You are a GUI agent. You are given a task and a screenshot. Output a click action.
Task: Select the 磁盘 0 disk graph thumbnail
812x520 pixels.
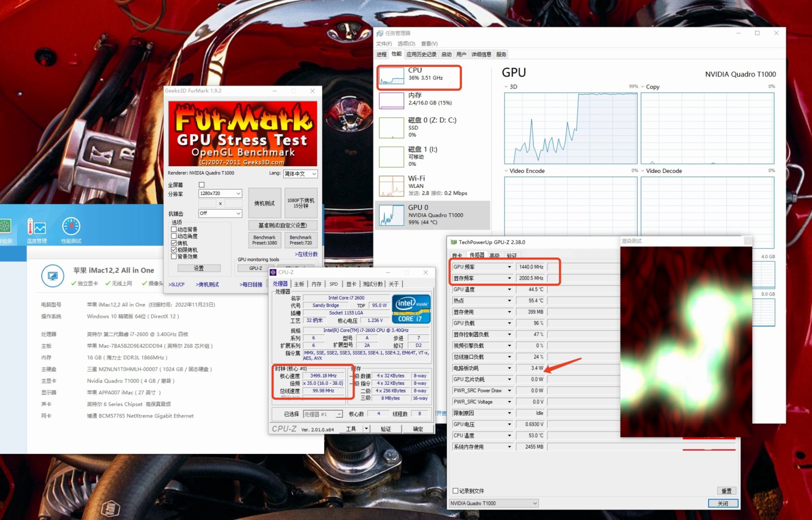391,128
